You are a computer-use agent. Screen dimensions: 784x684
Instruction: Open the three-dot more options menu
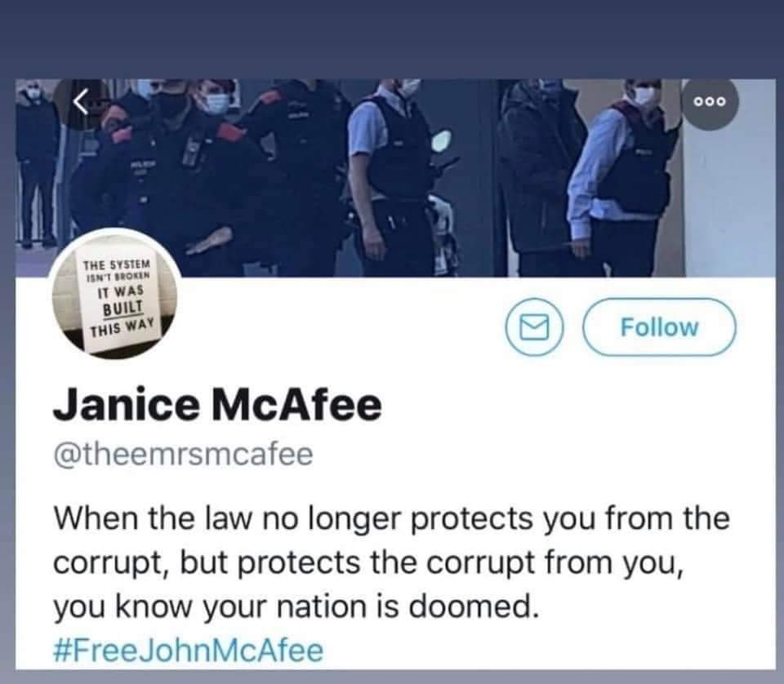[x=710, y=102]
